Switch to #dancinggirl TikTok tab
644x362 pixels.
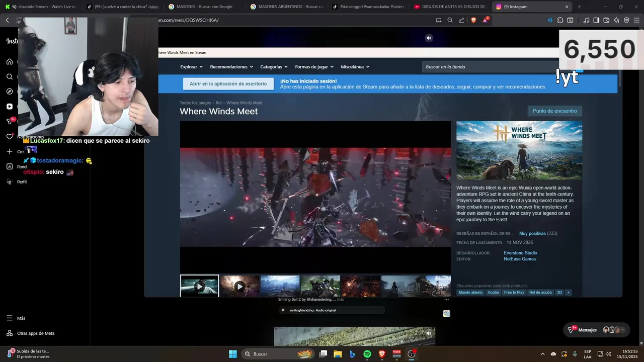pyautogui.click(x=368, y=7)
